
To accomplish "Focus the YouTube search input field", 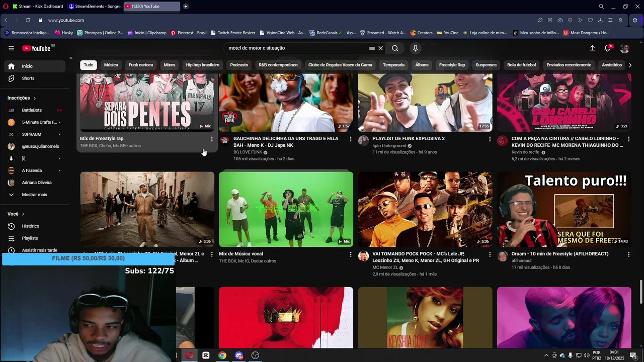I will [297, 48].
